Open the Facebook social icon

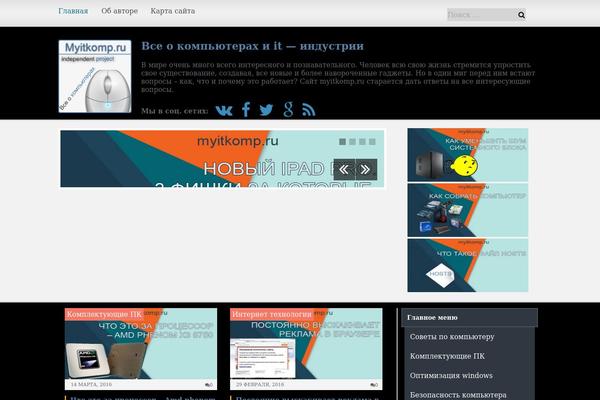(x=246, y=109)
